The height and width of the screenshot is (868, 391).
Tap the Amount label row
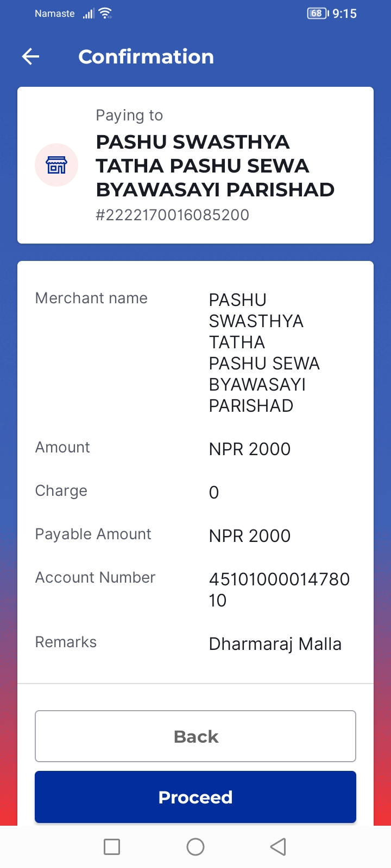click(x=195, y=448)
